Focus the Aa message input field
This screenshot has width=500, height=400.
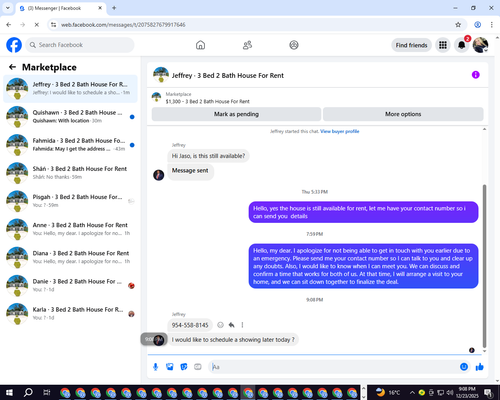tap(333, 367)
